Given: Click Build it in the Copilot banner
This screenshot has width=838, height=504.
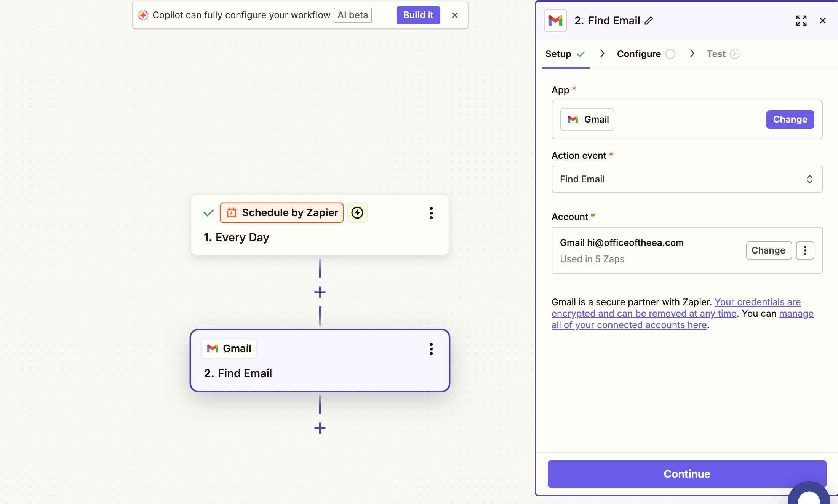Looking at the screenshot, I should coord(418,15).
